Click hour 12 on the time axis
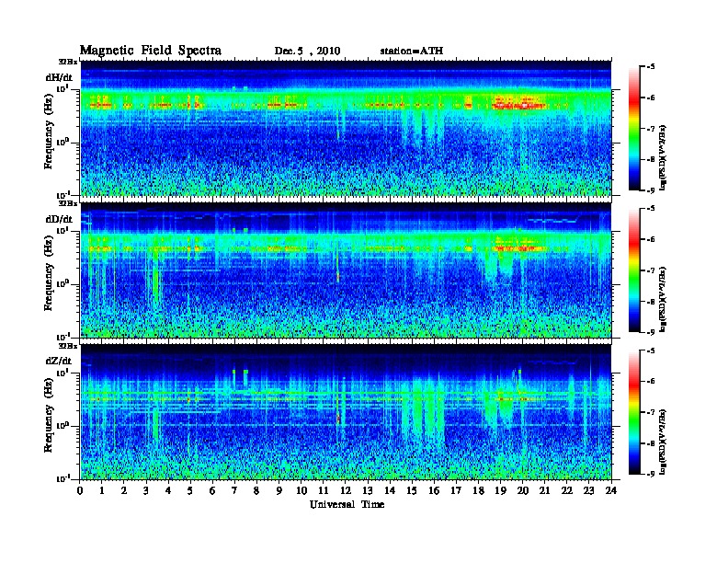This screenshot has height=563, width=728. pos(346,490)
